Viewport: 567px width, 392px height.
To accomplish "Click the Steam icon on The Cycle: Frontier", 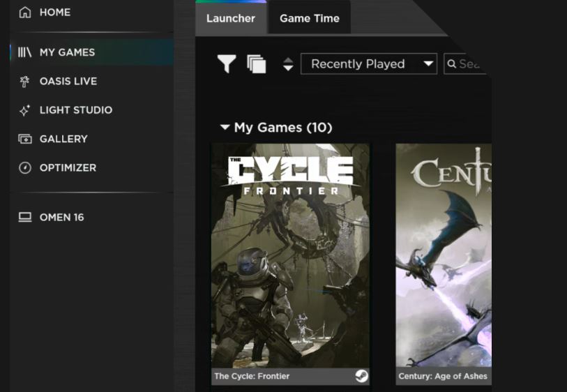I will tap(361, 377).
